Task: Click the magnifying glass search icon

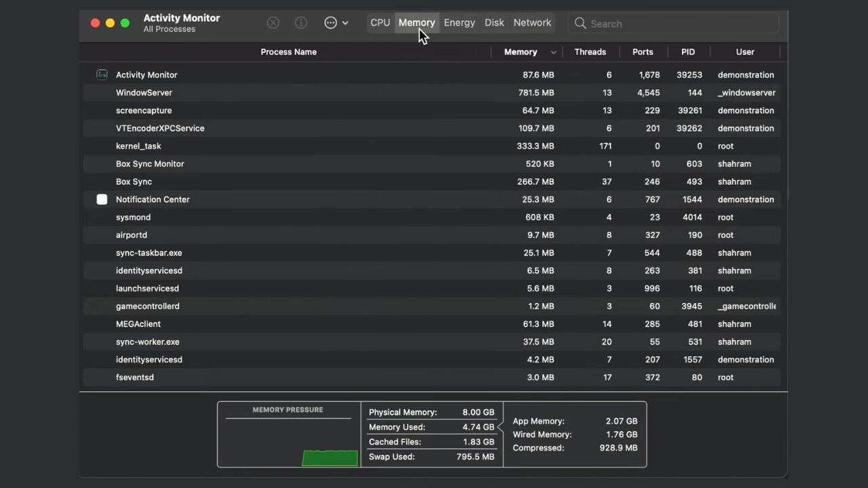Action: (580, 23)
